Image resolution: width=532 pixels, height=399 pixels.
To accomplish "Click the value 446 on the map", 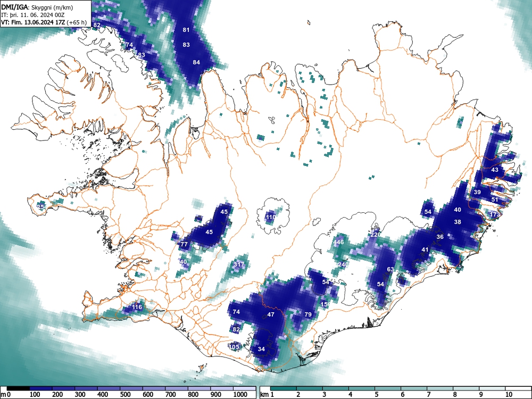I will click(x=338, y=242).
